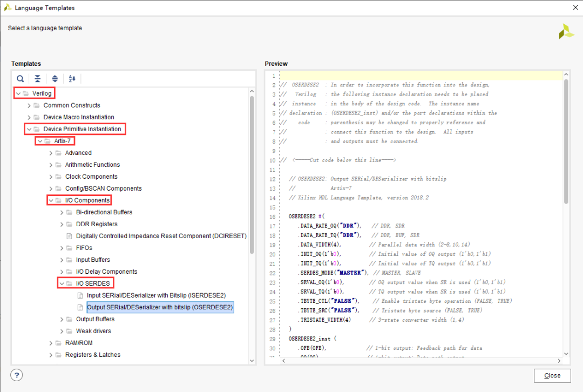
Task: Select the DCIRESET template entry
Action: click(161, 236)
